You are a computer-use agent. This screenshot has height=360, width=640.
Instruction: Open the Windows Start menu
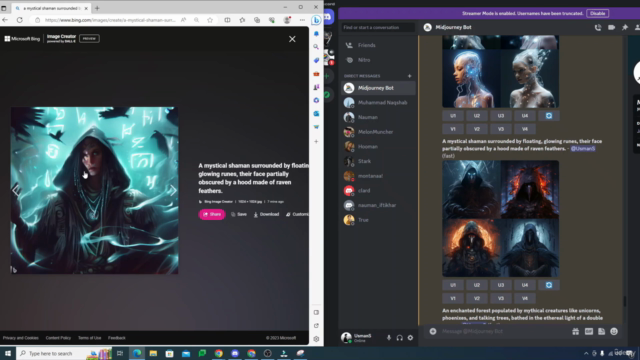click(x=8, y=353)
